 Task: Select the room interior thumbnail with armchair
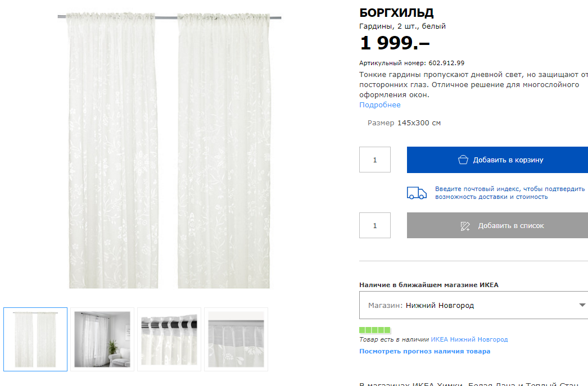(x=102, y=339)
